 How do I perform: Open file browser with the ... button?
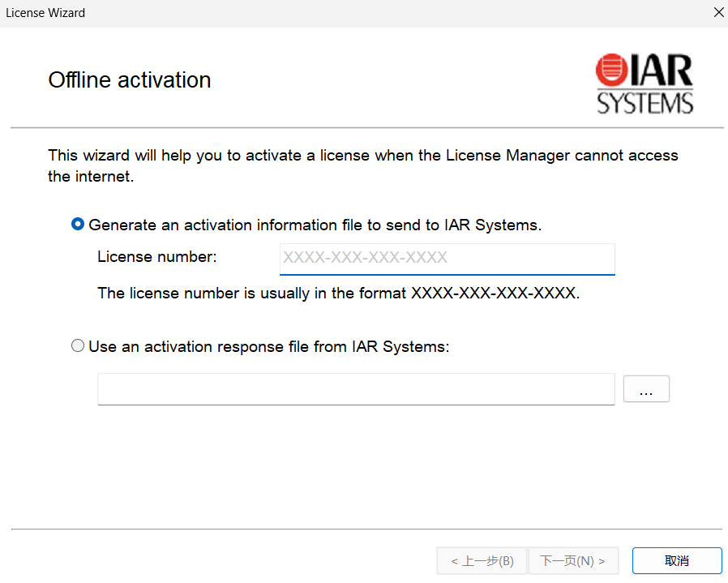[646, 389]
